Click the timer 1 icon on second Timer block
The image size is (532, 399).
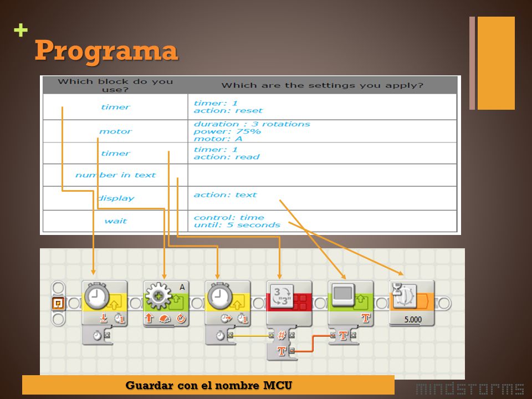click(x=243, y=319)
